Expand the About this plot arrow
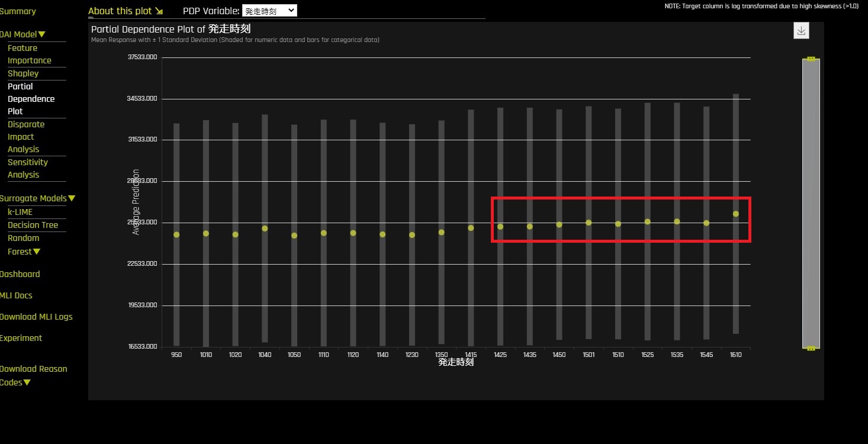The height and width of the screenshot is (444, 868). 159,11
